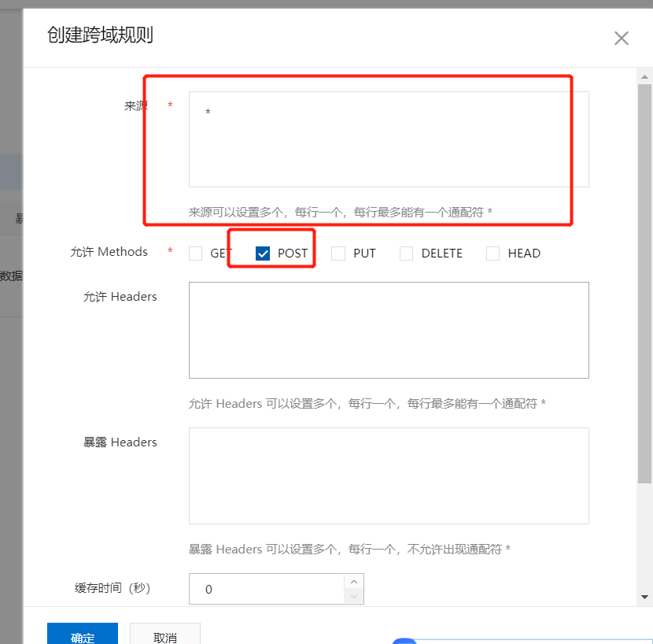653x644 pixels.
Task: Enable the GET method checkbox
Action: point(194,253)
